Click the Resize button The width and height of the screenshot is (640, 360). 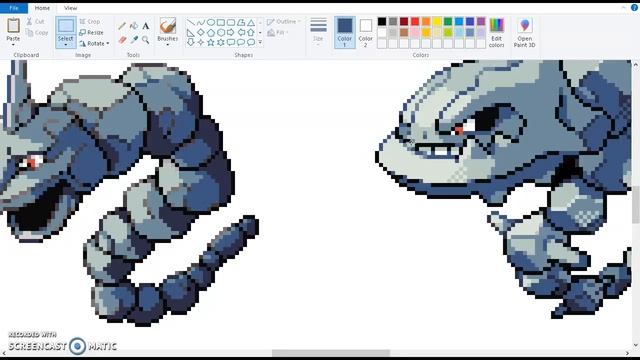coord(91,32)
